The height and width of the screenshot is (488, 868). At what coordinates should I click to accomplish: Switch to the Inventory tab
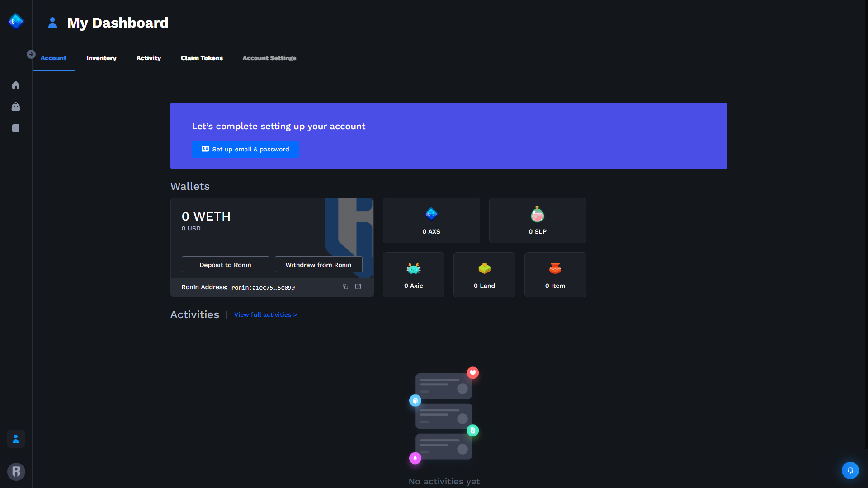click(x=101, y=58)
